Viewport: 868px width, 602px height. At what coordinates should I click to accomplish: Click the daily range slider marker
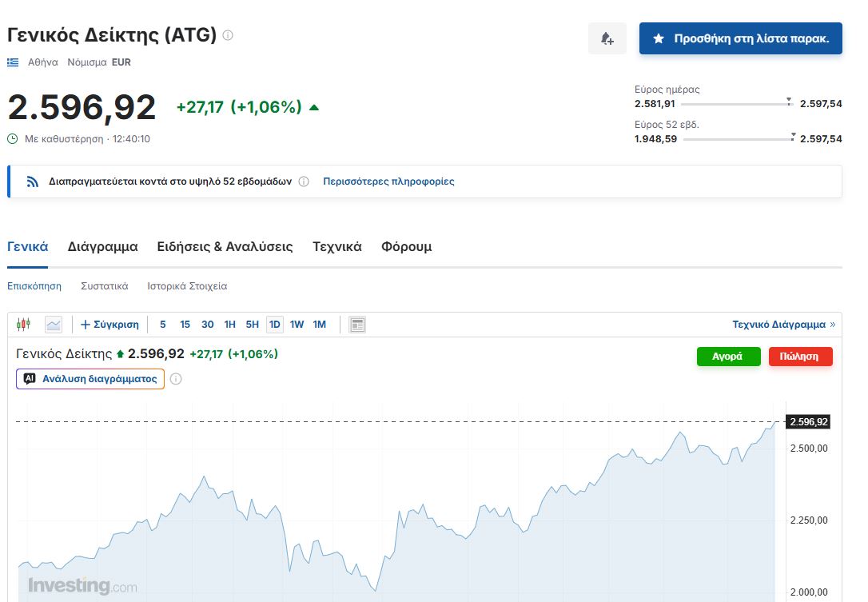(789, 102)
